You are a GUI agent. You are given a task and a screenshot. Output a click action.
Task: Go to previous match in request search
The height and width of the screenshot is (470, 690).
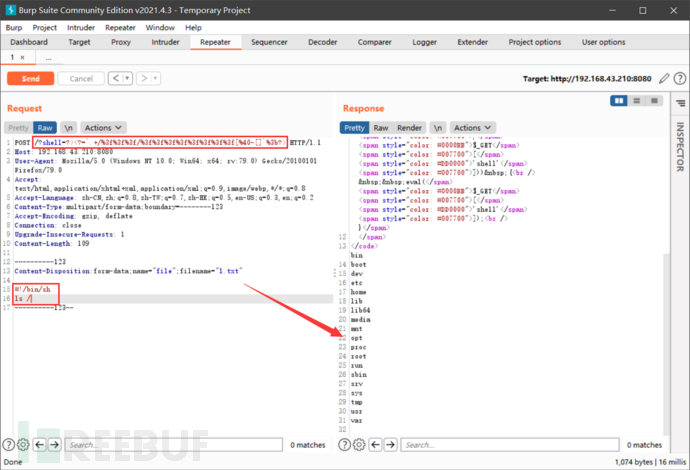coord(40,444)
